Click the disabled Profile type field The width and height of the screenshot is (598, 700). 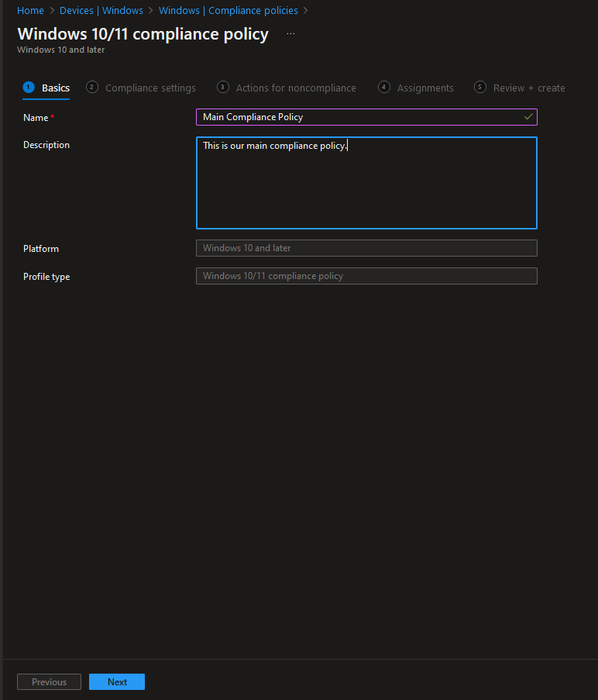[x=366, y=276]
